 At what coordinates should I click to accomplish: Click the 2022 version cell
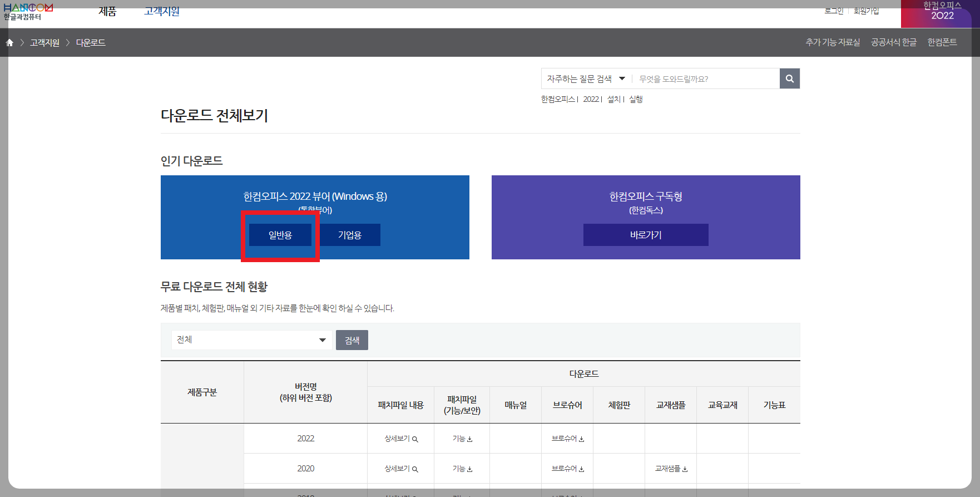(x=306, y=439)
